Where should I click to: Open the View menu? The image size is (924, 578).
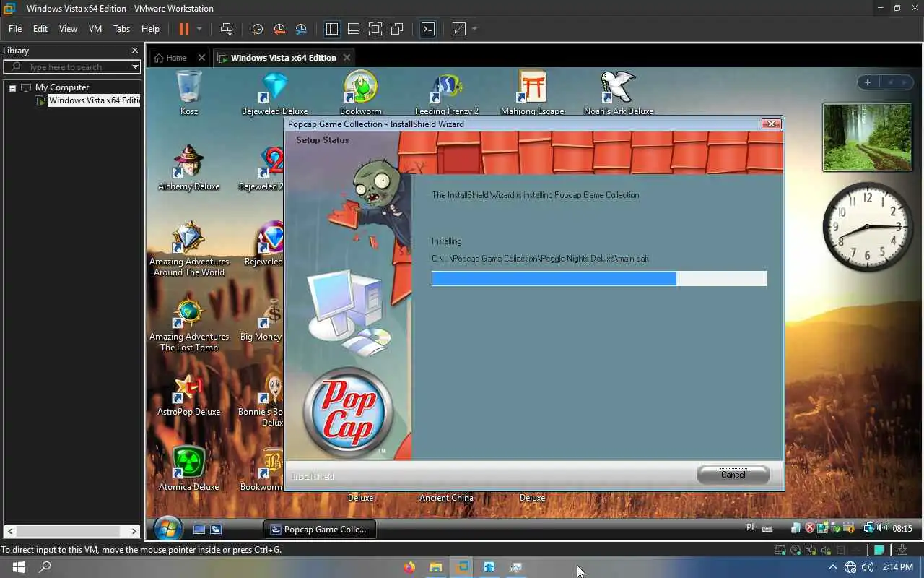pos(68,29)
